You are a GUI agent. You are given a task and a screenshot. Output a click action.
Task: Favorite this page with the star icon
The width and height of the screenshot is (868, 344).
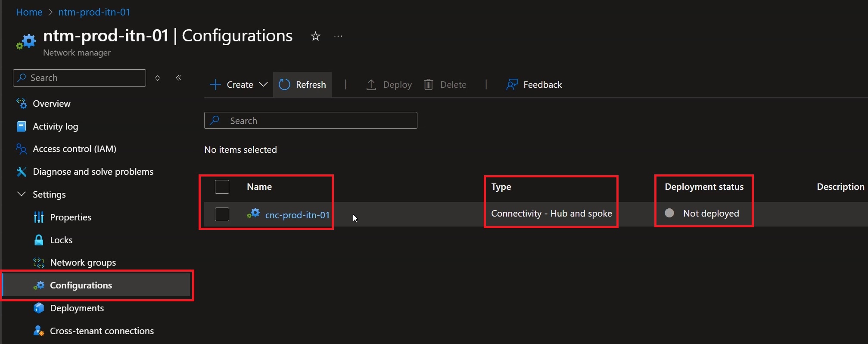(315, 36)
